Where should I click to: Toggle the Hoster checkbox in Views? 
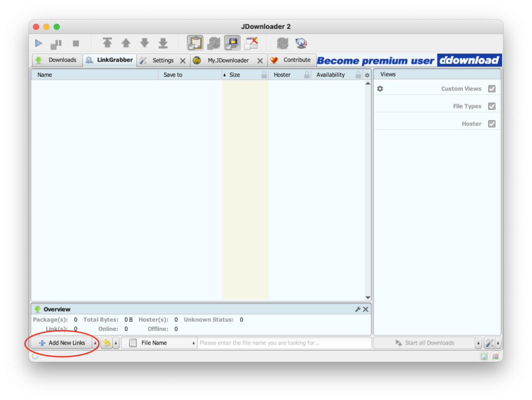tap(491, 124)
